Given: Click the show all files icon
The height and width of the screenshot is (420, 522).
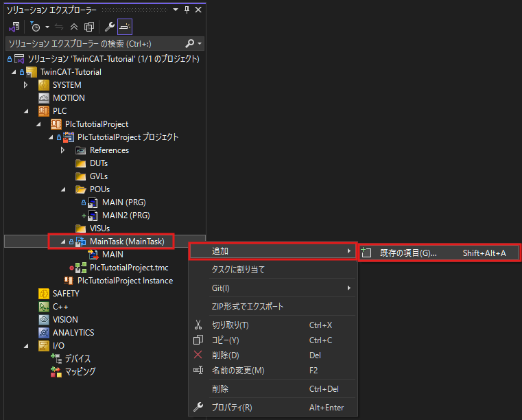Looking at the screenshot, I should tap(89, 27).
